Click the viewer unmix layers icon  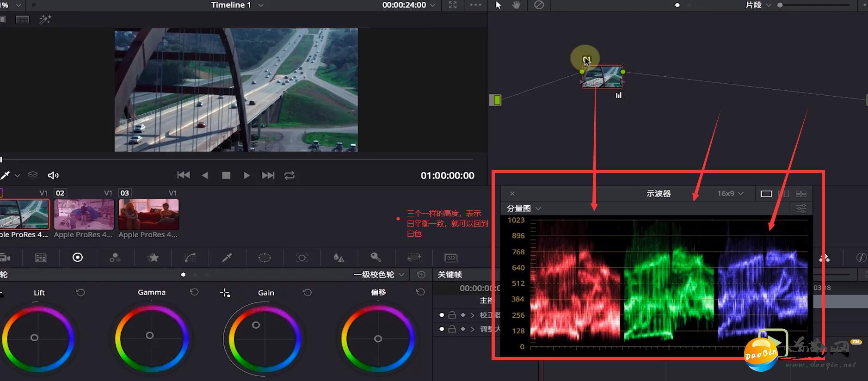(x=32, y=175)
